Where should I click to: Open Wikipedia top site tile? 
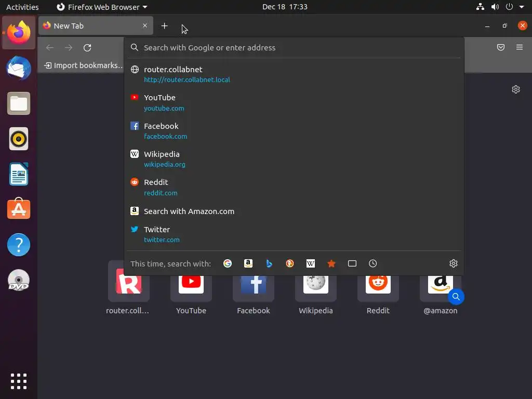[316, 288]
